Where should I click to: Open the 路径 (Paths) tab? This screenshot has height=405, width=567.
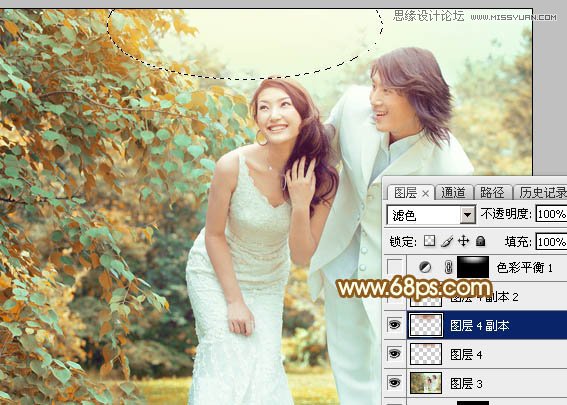point(492,193)
